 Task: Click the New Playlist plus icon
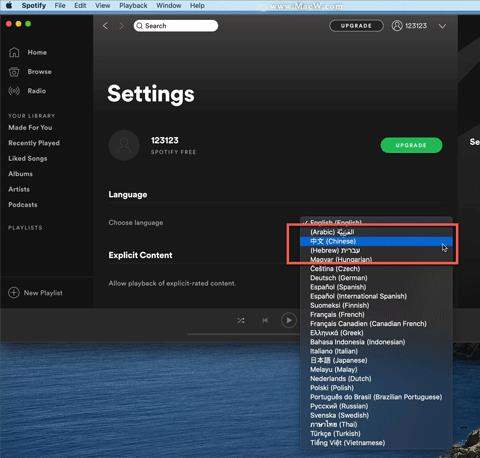pyautogui.click(x=14, y=293)
